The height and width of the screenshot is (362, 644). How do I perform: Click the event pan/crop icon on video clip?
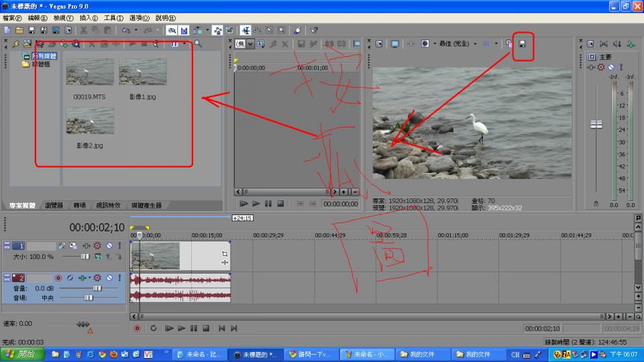224,254
